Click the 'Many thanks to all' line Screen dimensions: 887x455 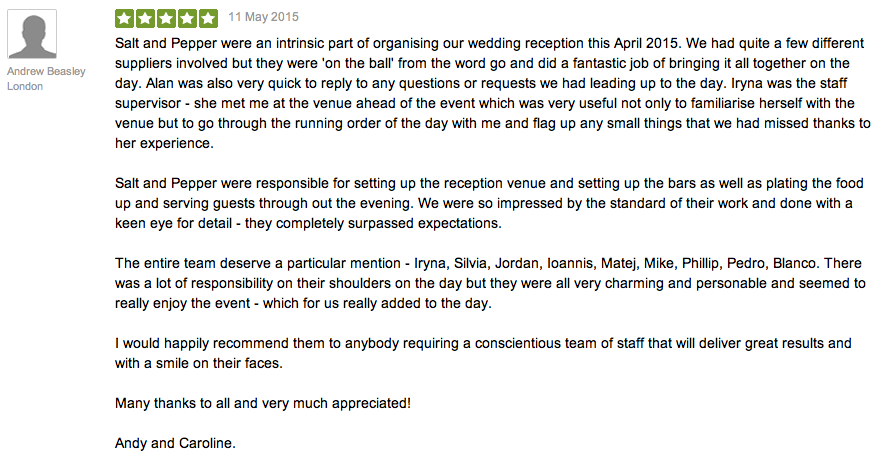pyautogui.click(x=262, y=404)
